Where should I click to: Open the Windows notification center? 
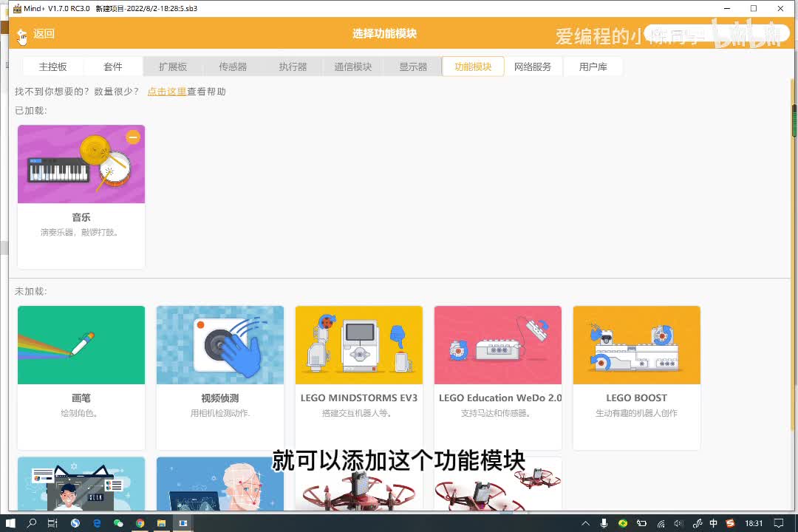[779, 523]
